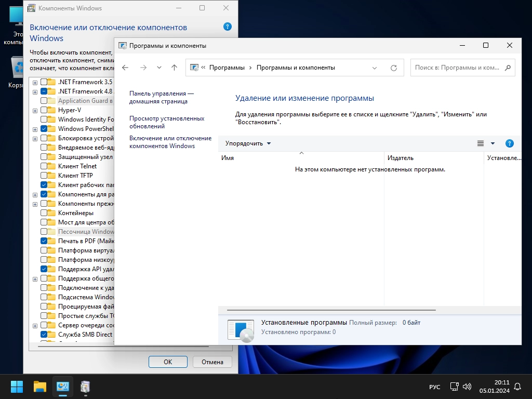Expand Windows PowerShell tree node
532x399 pixels.
click(x=35, y=129)
